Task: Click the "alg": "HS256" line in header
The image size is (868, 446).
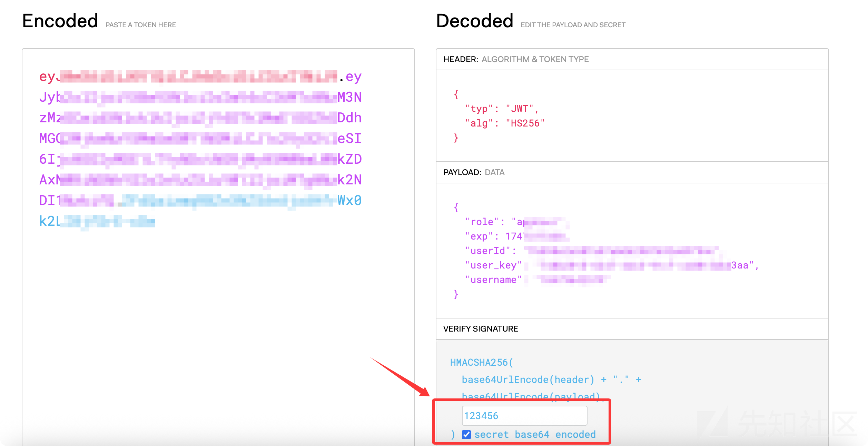Action: point(504,123)
